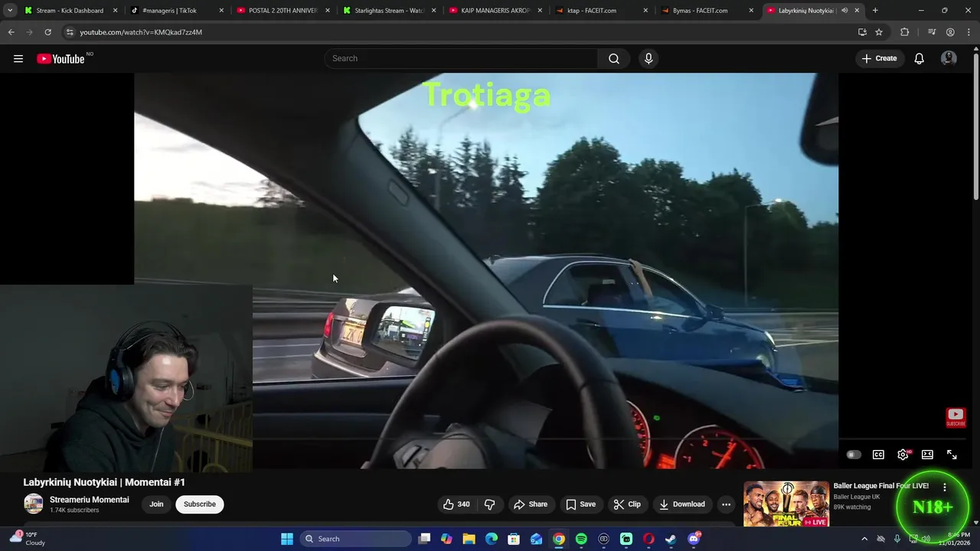The image size is (980, 551).
Task: Open Baller League Final Four LIVE title
Action: 880,486
